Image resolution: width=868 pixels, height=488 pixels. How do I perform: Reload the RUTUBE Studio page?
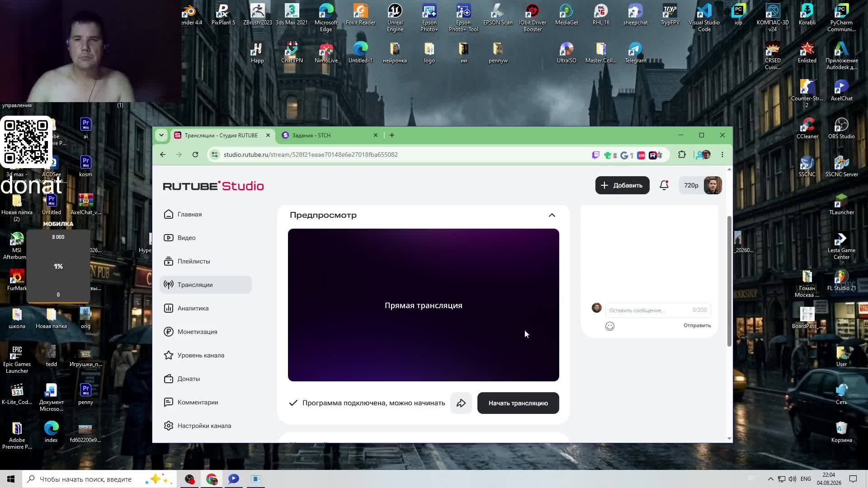tap(195, 155)
